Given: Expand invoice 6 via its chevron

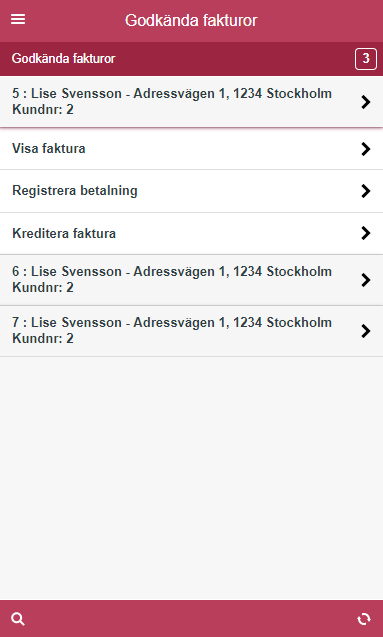Looking at the screenshot, I should click(x=366, y=280).
